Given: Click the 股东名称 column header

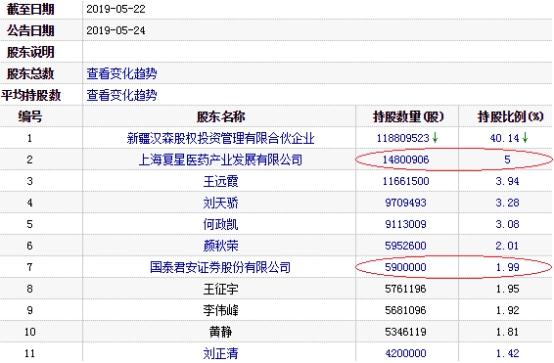Looking at the screenshot, I should tap(220, 117).
